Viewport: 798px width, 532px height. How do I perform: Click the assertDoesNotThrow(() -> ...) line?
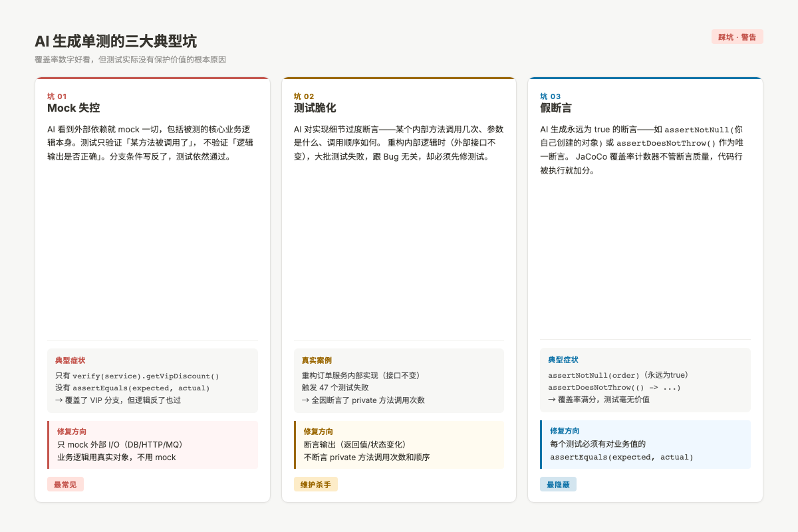click(x=614, y=387)
